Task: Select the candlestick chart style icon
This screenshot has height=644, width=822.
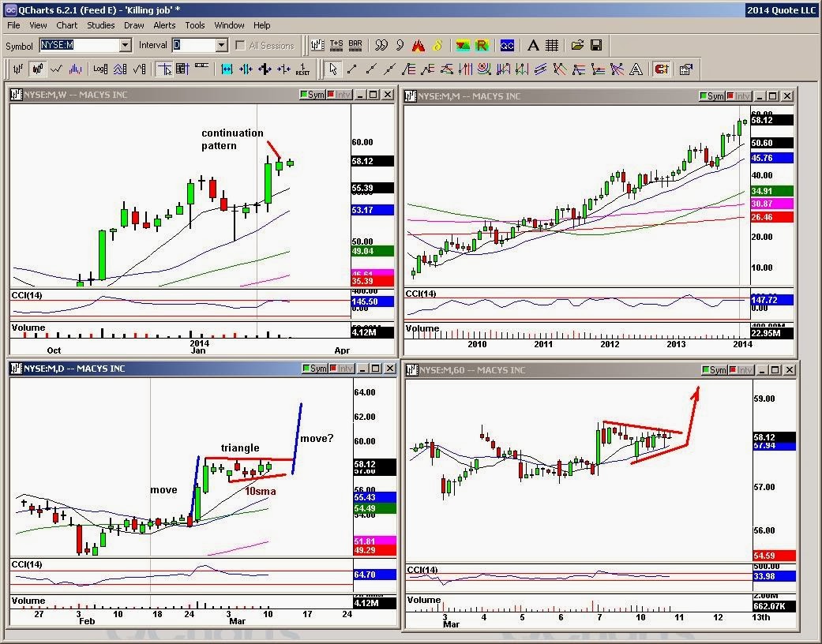Action: pos(38,69)
